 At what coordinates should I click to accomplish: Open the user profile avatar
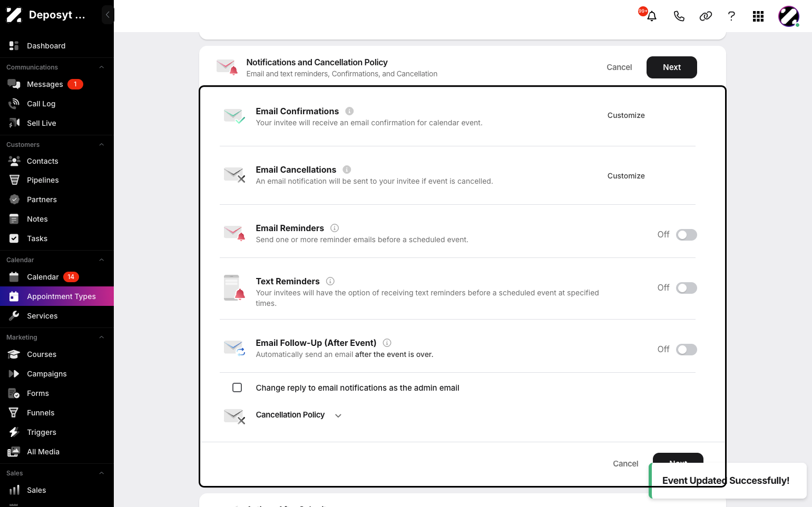pos(789,16)
